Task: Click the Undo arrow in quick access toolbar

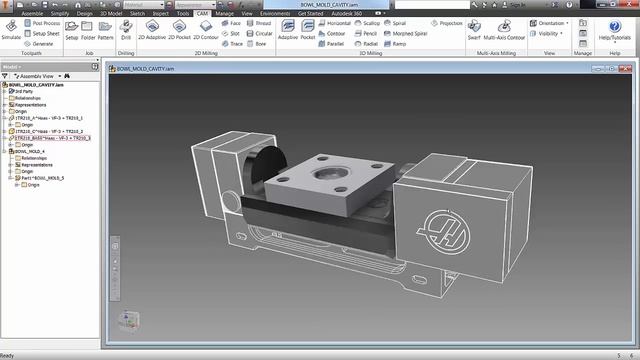Action: click(x=55, y=5)
